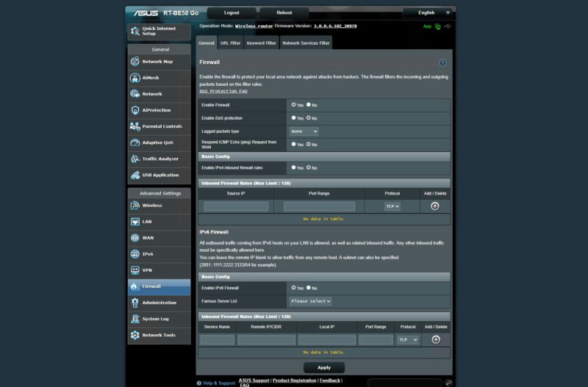
Task: Open the Logged packets type dropdown
Action: click(304, 131)
